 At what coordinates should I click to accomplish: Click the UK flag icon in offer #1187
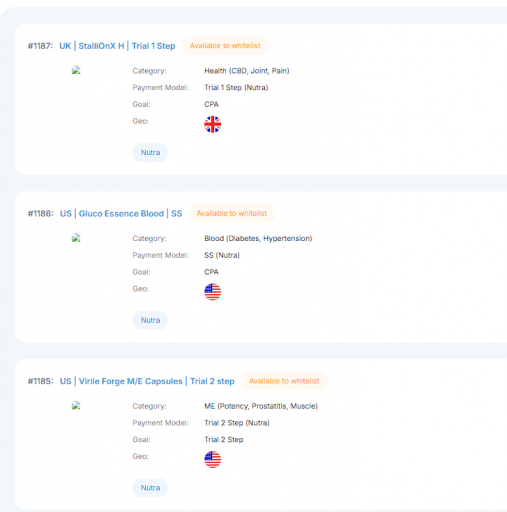212,124
